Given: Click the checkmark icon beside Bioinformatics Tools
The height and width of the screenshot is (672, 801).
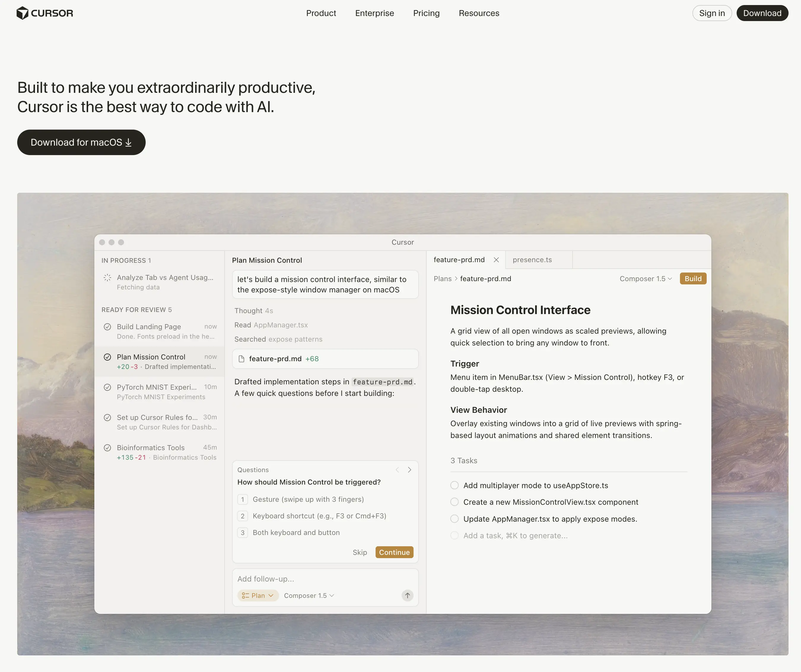Looking at the screenshot, I should 108,448.
